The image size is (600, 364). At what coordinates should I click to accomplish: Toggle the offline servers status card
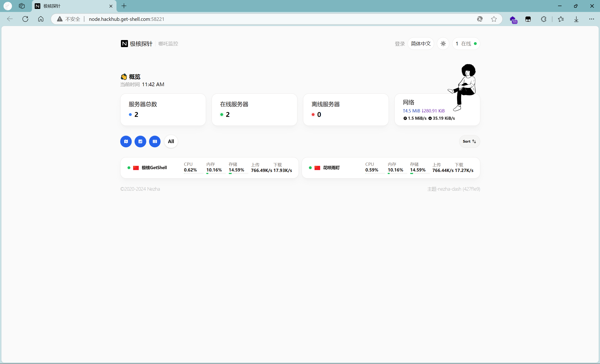pyautogui.click(x=345, y=109)
